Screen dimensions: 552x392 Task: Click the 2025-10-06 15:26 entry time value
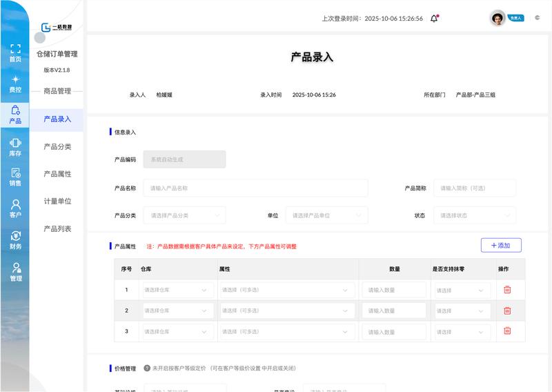314,95
